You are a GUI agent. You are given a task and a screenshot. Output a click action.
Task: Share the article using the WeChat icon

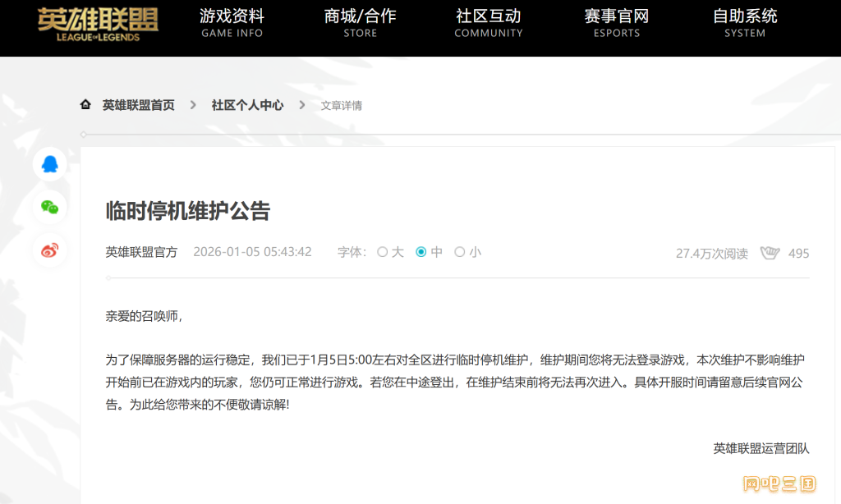point(49,208)
